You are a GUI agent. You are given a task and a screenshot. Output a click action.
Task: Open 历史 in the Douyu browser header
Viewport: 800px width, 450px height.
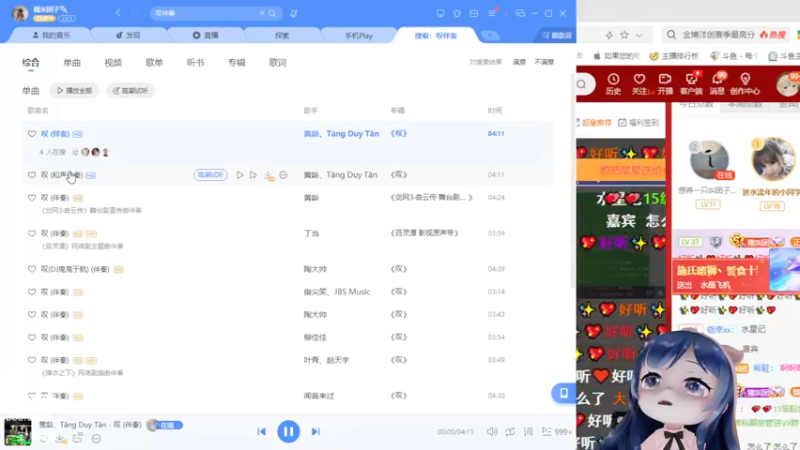coord(613,84)
